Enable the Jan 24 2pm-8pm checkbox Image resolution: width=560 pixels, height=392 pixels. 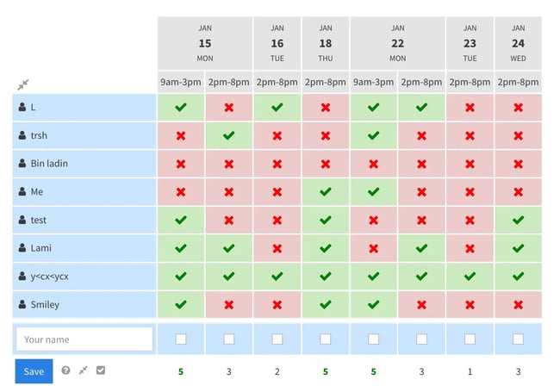518,339
